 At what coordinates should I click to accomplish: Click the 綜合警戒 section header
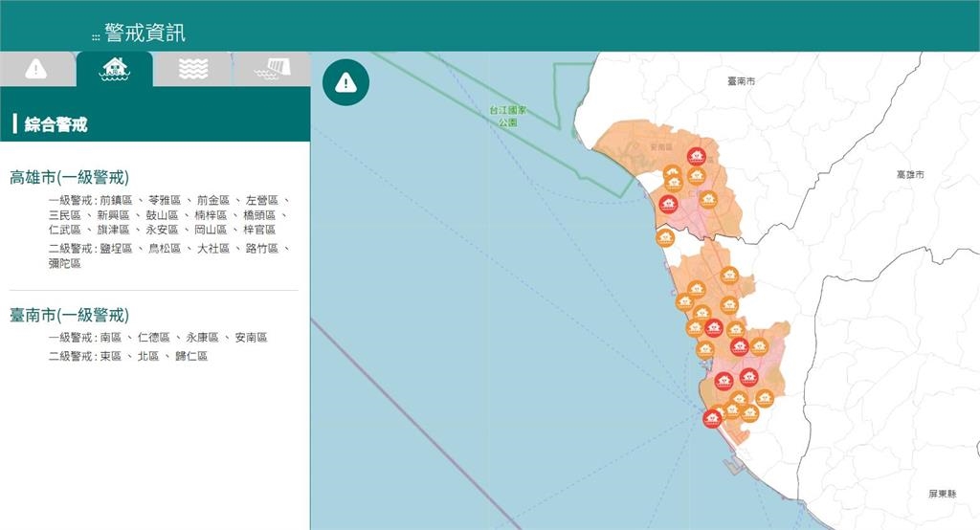point(56,124)
